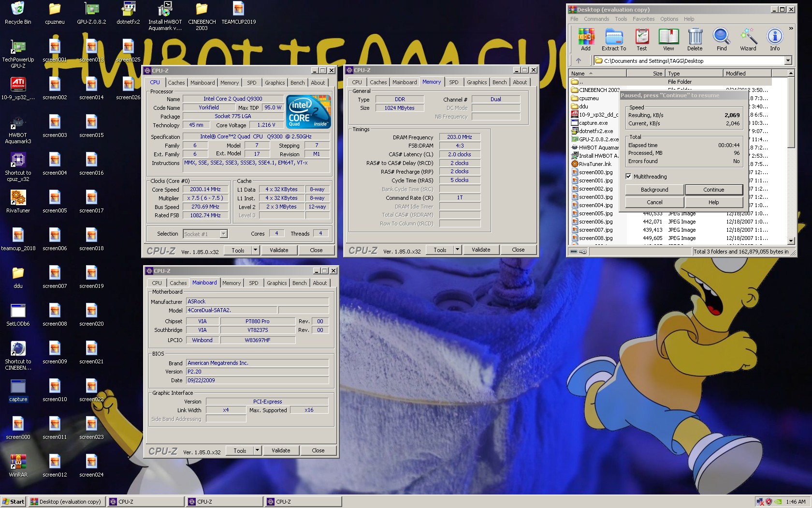
Task: Select the ddu folder on desktop
Action: [18, 278]
